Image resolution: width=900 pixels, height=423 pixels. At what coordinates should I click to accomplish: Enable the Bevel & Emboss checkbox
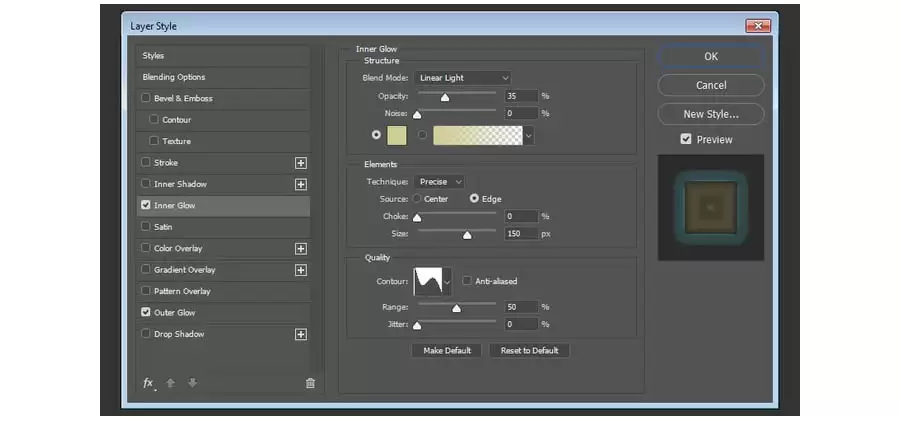[146, 98]
